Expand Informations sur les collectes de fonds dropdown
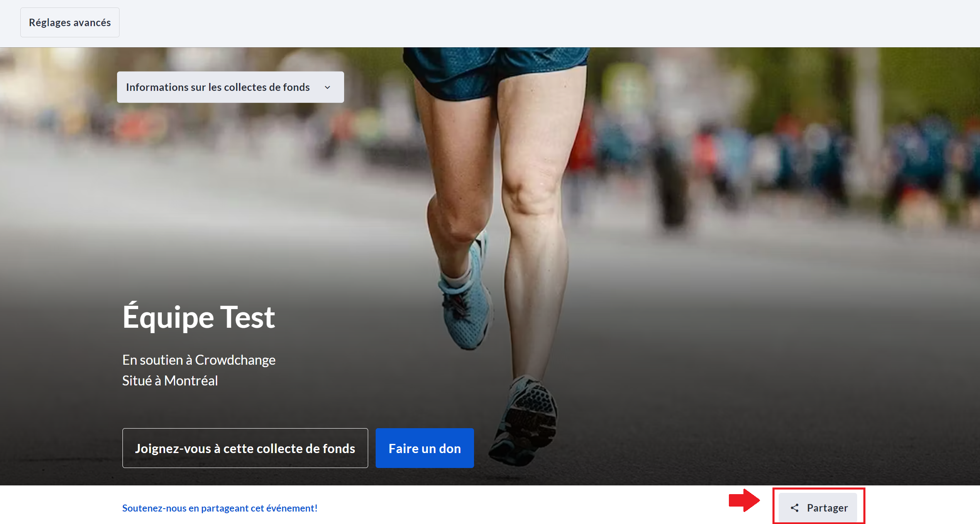The image size is (980, 524). pyautogui.click(x=230, y=87)
